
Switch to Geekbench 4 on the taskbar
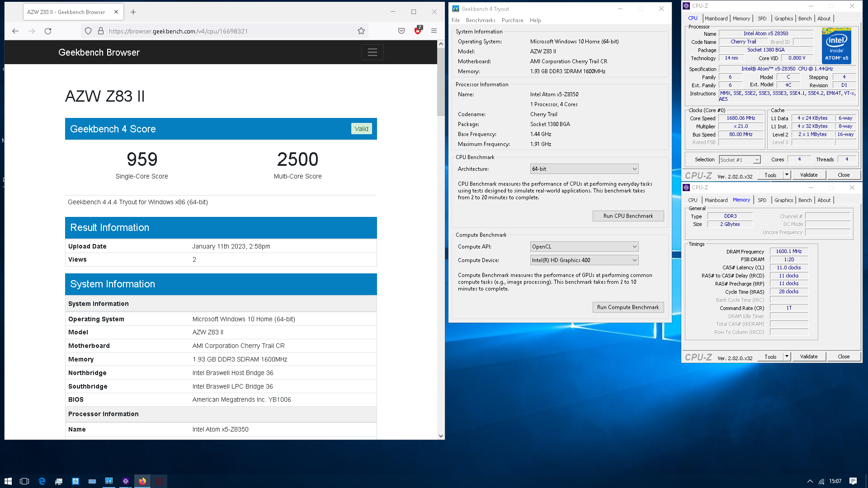pos(108,481)
